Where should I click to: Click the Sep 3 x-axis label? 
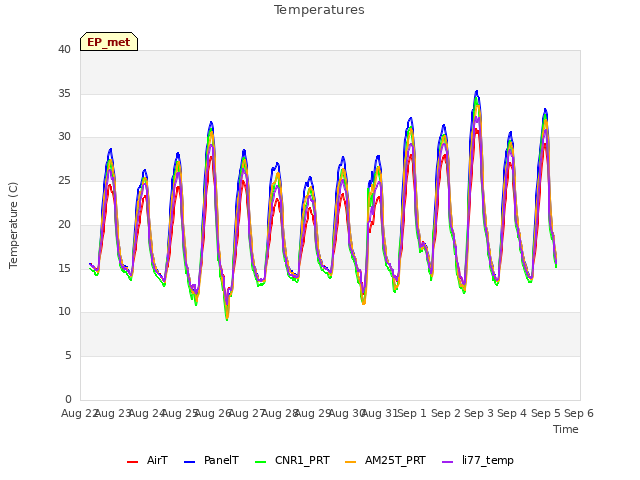pyautogui.click(x=479, y=413)
